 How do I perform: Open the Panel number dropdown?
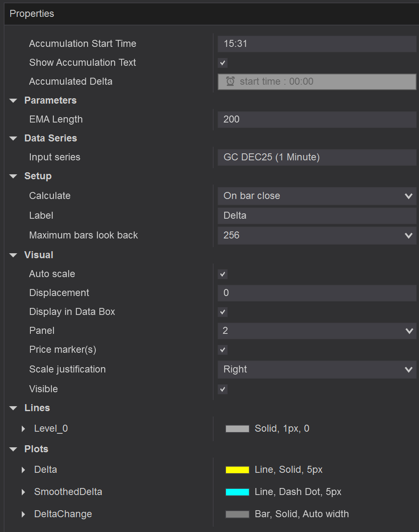(317, 331)
